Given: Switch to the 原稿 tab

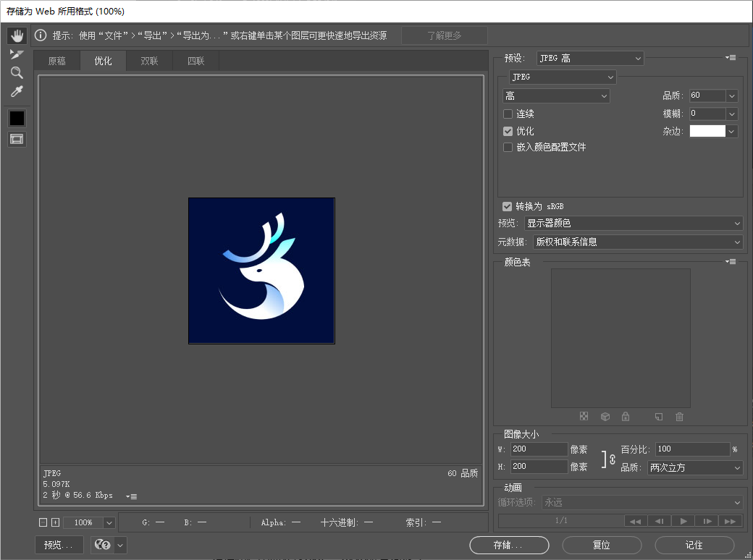Looking at the screenshot, I should 57,61.
